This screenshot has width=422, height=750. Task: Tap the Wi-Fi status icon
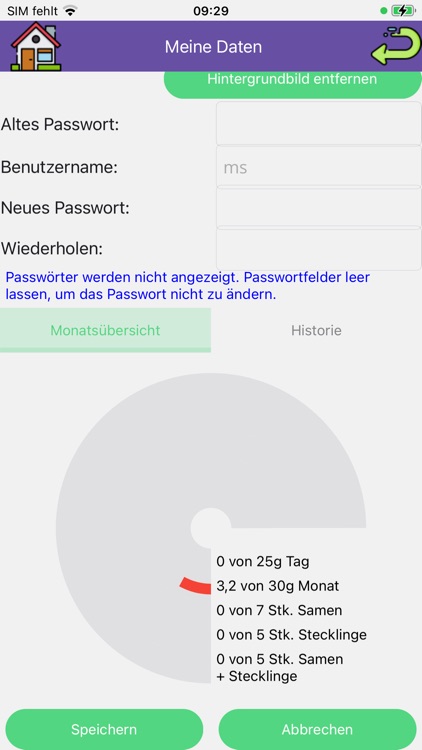(71, 11)
